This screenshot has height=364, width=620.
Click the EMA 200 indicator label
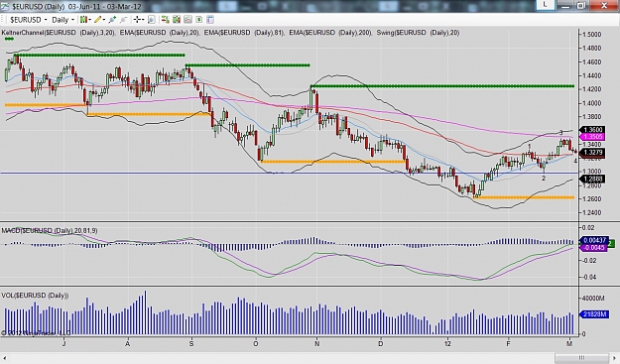[330, 33]
